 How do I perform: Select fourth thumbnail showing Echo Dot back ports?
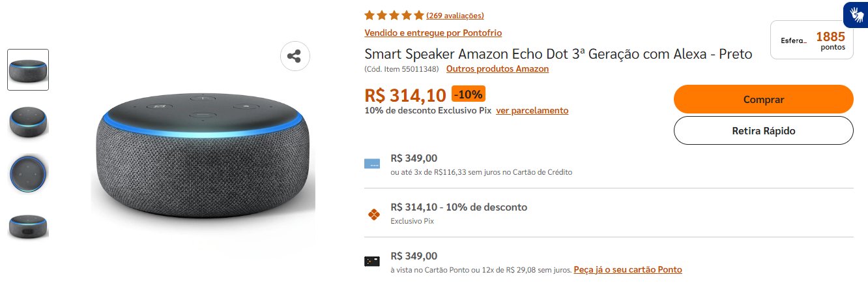(x=28, y=226)
